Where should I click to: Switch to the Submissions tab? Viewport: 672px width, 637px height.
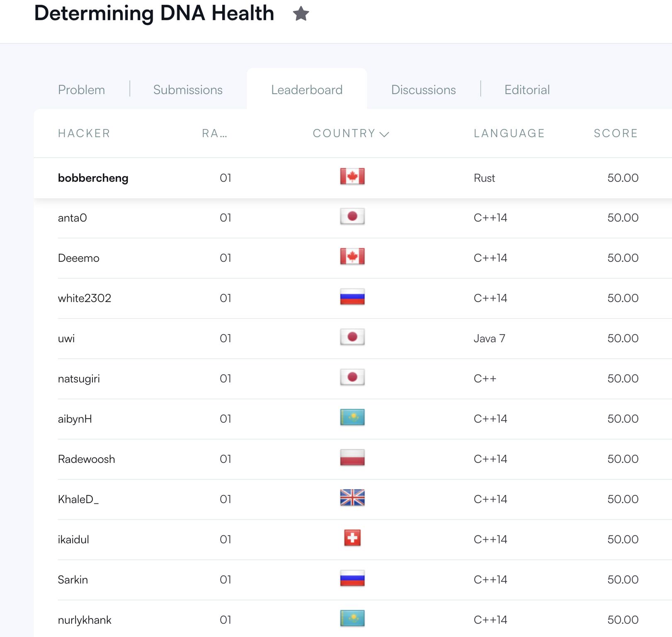(188, 90)
